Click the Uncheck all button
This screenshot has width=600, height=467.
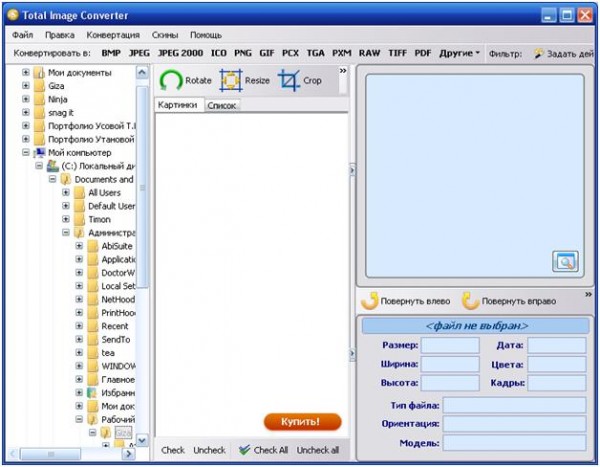click(318, 450)
